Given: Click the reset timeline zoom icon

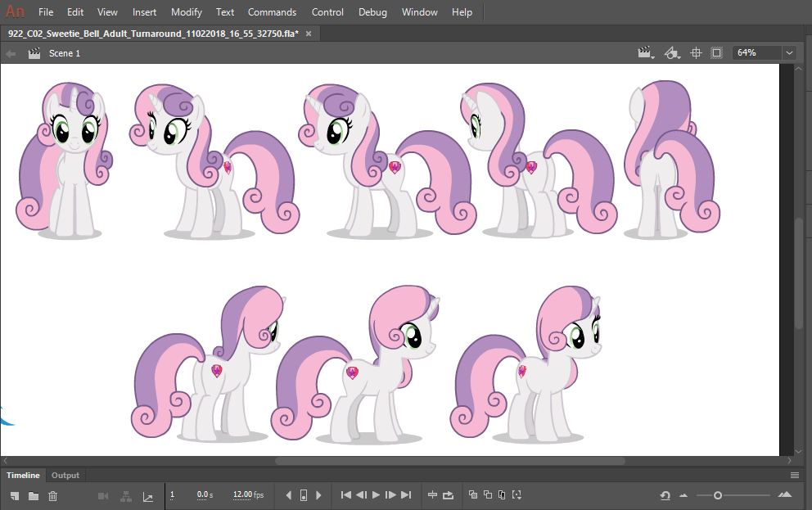Looking at the screenshot, I should coord(666,495).
